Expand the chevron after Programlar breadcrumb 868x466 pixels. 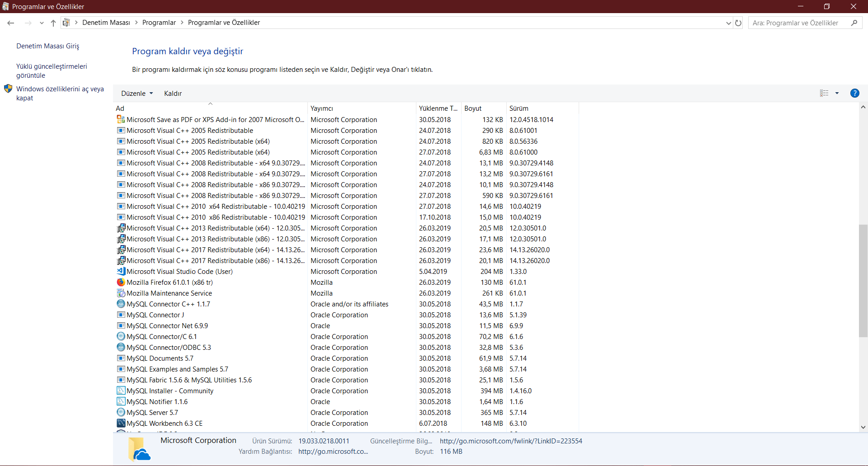[x=182, y=23]
